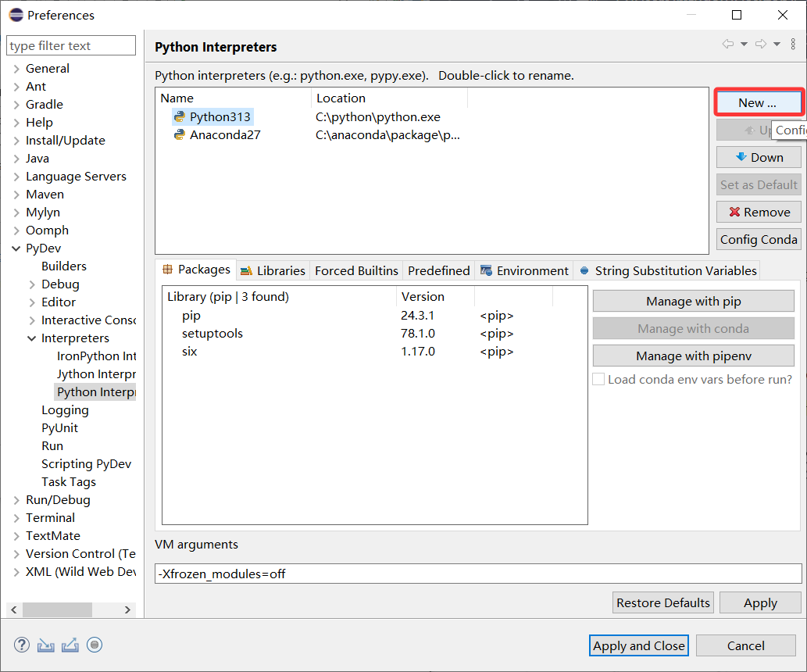The image size is (807, 672).
Task: Select the Scripting PyDev tree item
Action: pyautogui.click(x=86, y=464)
